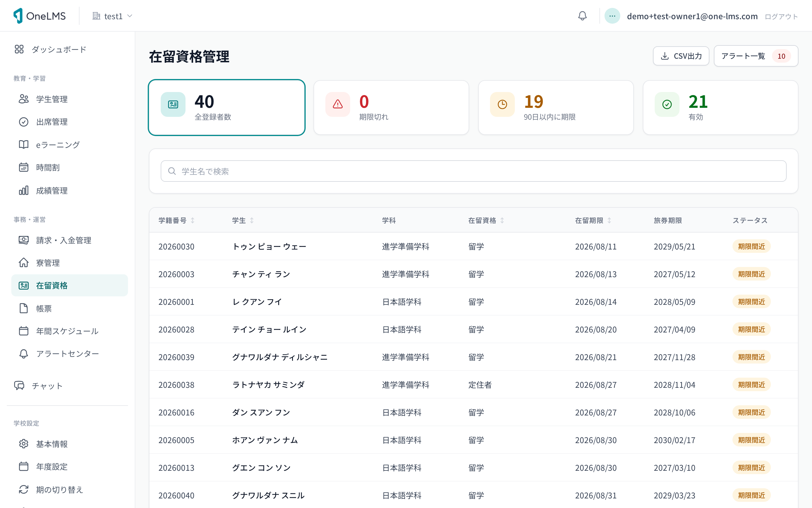812x508 pixels.
Task: Click 期限間近 badge for レ クアン フイ
Action: coord(751,302)
